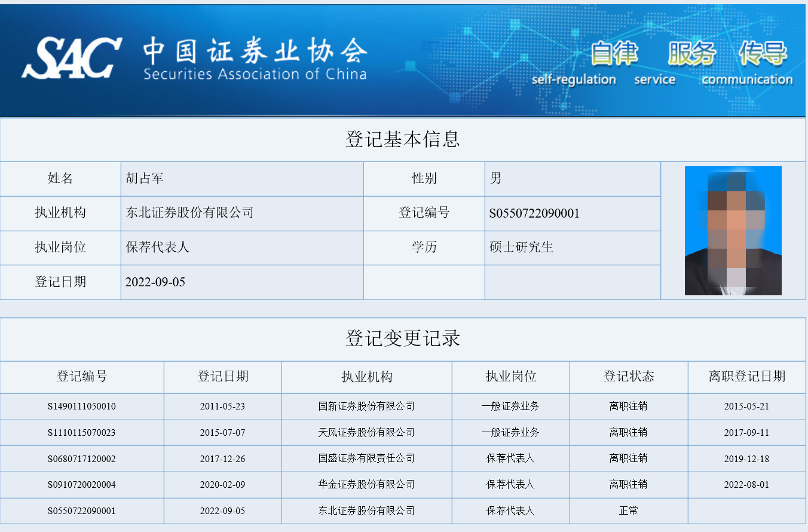Click the 登记变更记录 section heading
This screenshot has height=532, width=808.
click(x=403, y=338)
